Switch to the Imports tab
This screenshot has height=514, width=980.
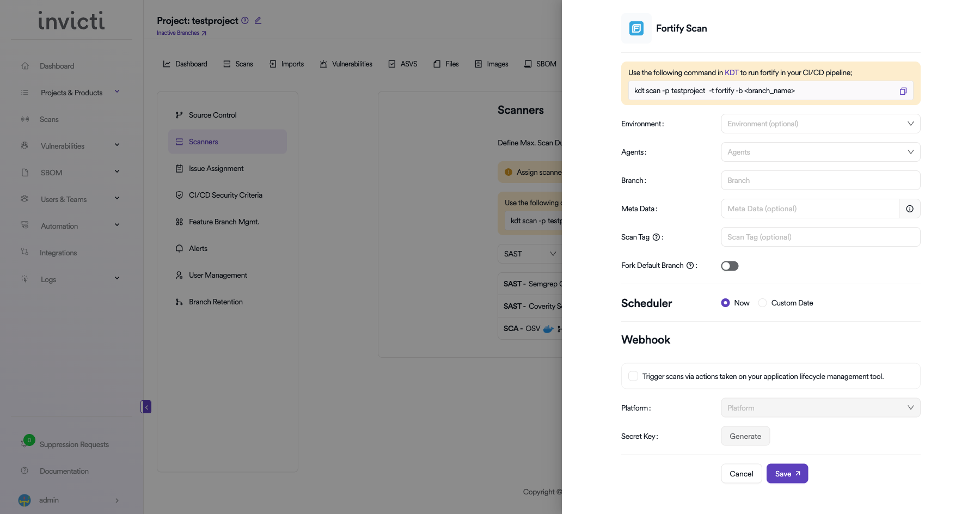286,64
